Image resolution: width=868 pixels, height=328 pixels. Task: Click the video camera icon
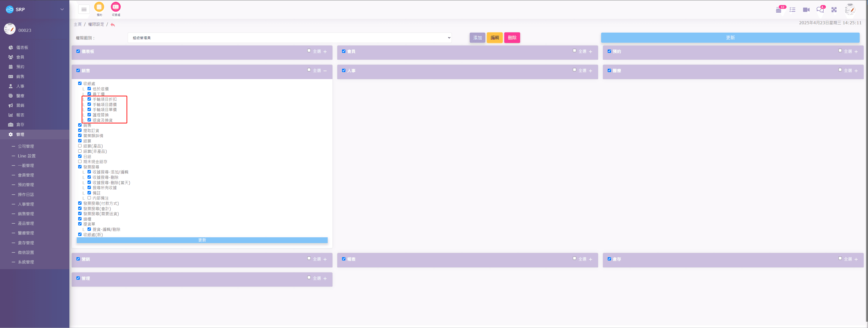point(806,10)
